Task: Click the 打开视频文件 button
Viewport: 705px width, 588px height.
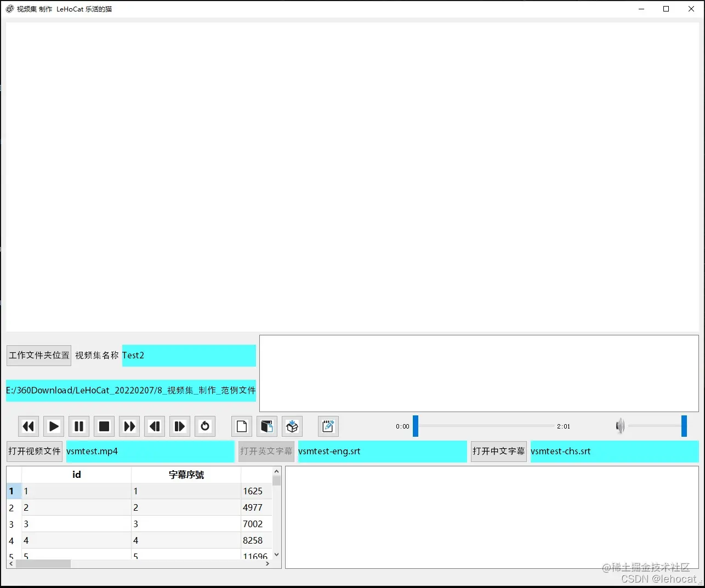Action: pyautogui.click(x=35, y=451)
